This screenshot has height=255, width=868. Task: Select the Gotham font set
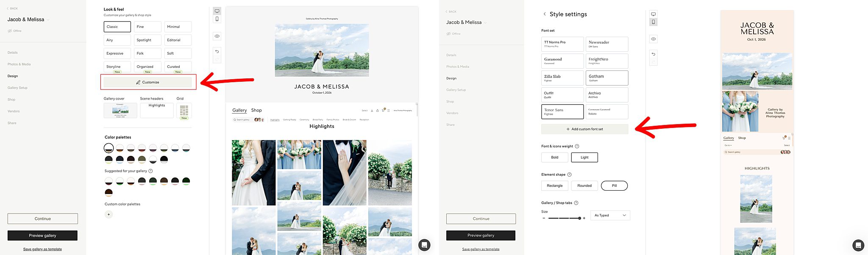point(607,78)
